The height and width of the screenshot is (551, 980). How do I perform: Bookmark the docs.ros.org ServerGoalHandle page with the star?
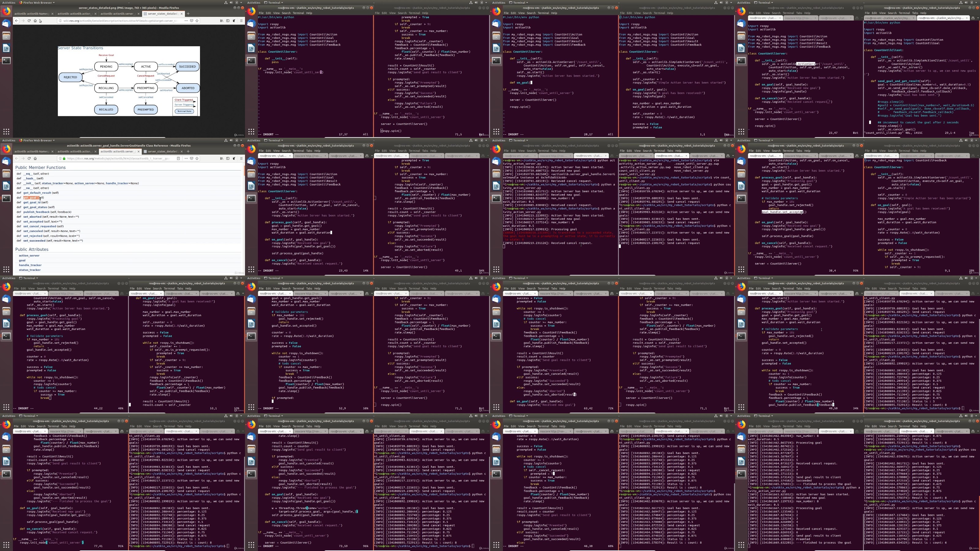197,158
